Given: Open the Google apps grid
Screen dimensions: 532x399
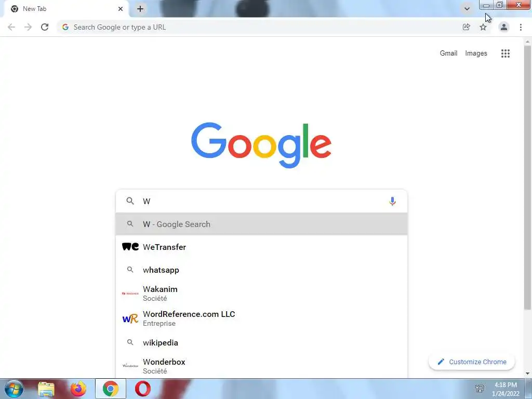Looking at the screenshot, I should (x=506, y=54).
